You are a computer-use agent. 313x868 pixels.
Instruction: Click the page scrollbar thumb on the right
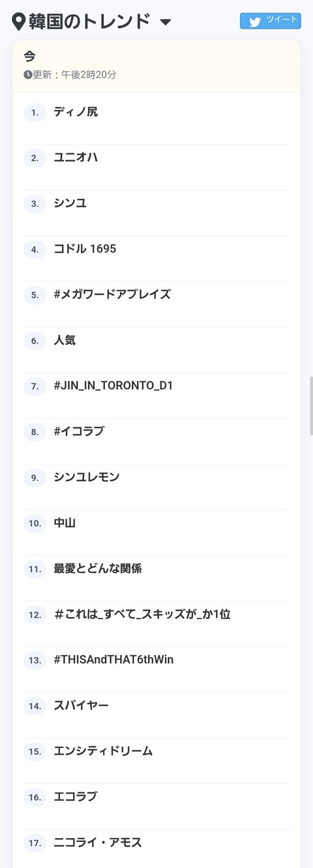[x=311, y=406]
